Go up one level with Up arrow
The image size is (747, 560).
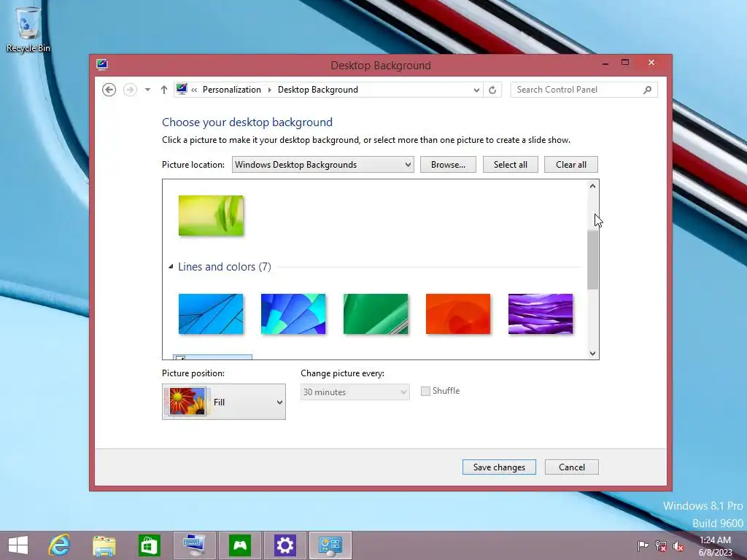pos(164,90)
